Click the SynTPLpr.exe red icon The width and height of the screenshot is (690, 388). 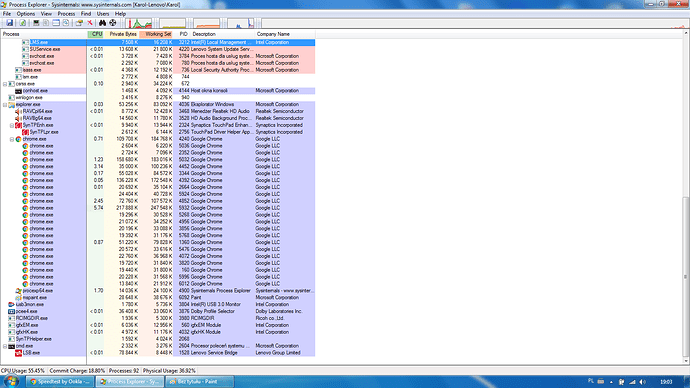(x=25, y=132)
